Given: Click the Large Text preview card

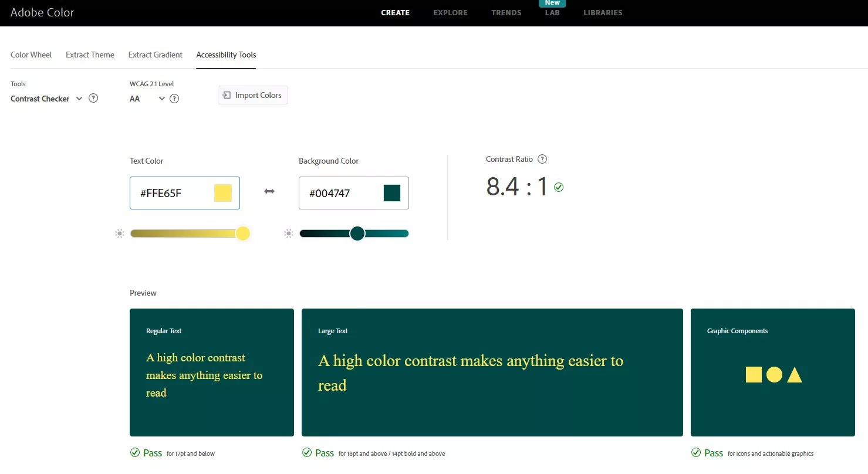Looking at the screenshot, I should coord(492,373).
